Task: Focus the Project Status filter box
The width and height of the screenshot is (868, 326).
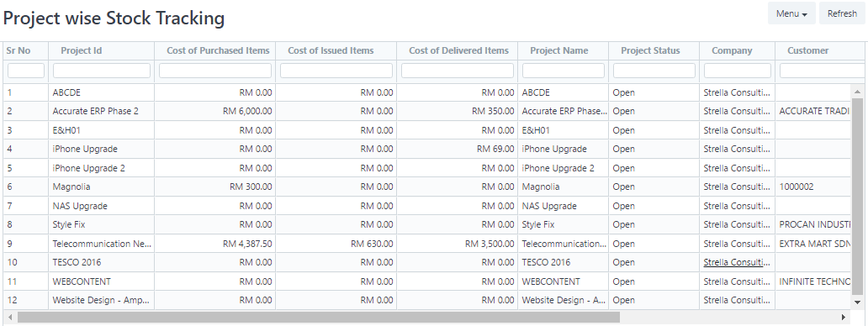Action: click(x=654, y=71)
